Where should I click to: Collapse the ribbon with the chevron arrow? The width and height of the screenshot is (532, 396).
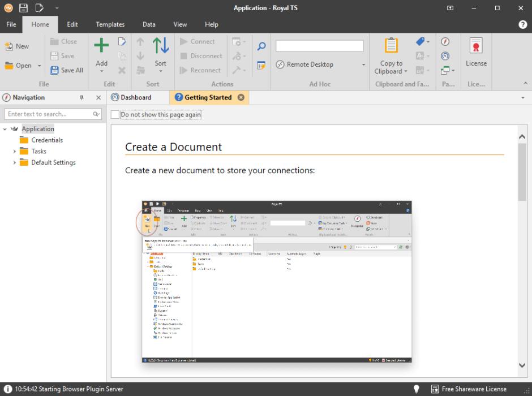[x=525, y=83]
